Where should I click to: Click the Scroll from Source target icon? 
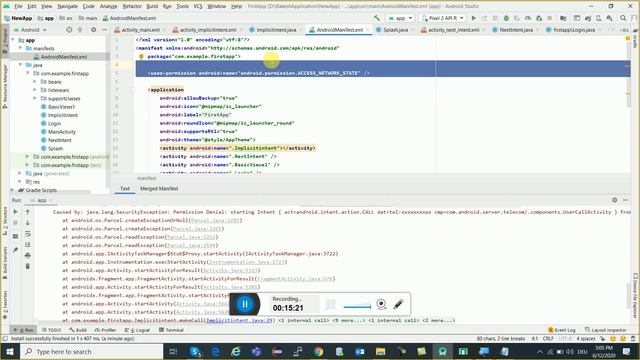point(69,30)
